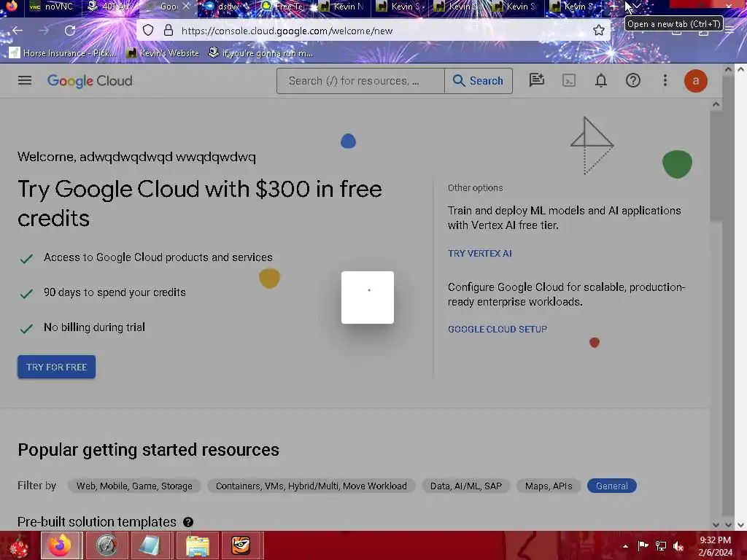Click the TRY FOR FREE button

57,367
